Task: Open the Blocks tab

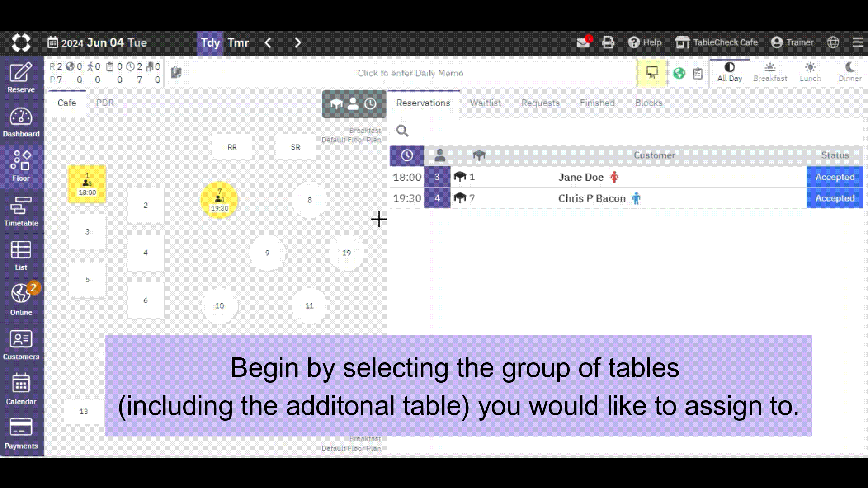Action: point(649,103)
